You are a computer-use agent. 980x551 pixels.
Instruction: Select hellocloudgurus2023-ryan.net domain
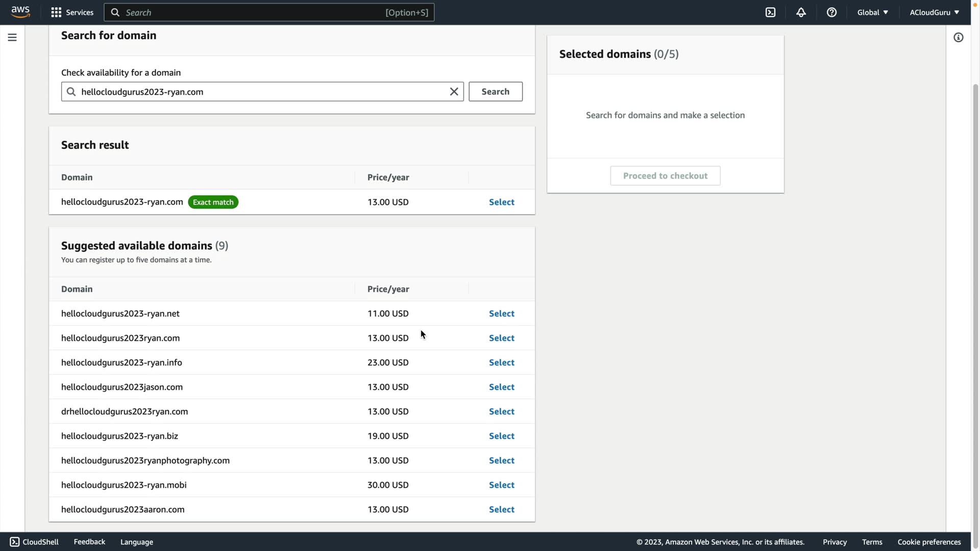(501, 313)
